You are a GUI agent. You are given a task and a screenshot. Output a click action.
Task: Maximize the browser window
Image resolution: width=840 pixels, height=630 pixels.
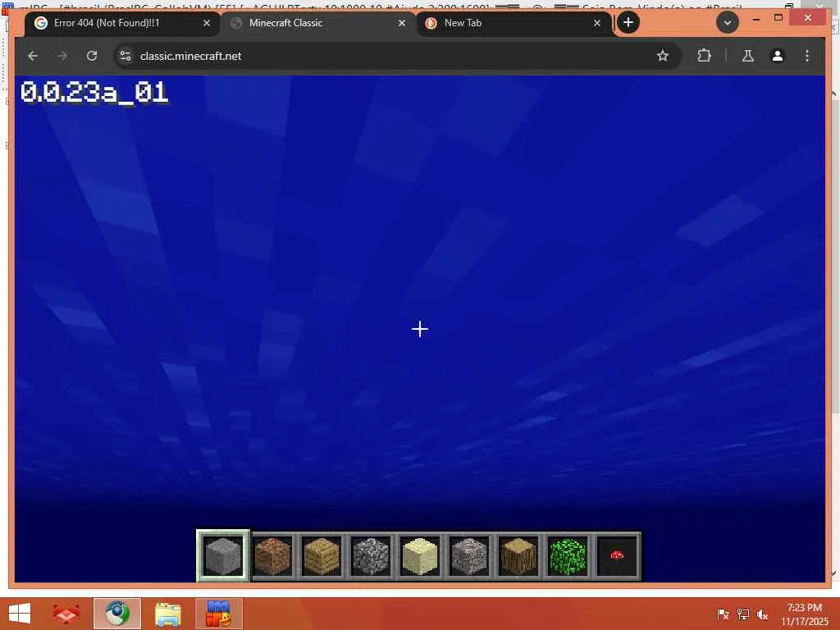click(778, 18)
